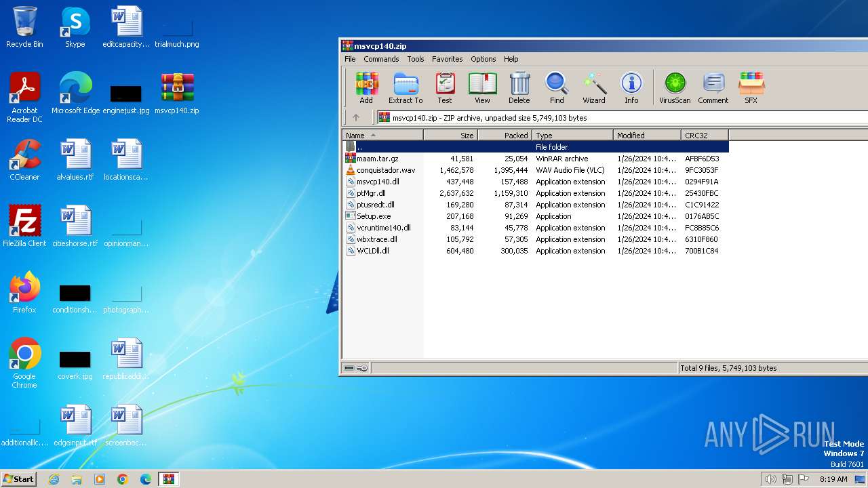Click the archive path address field

point(622,117)
